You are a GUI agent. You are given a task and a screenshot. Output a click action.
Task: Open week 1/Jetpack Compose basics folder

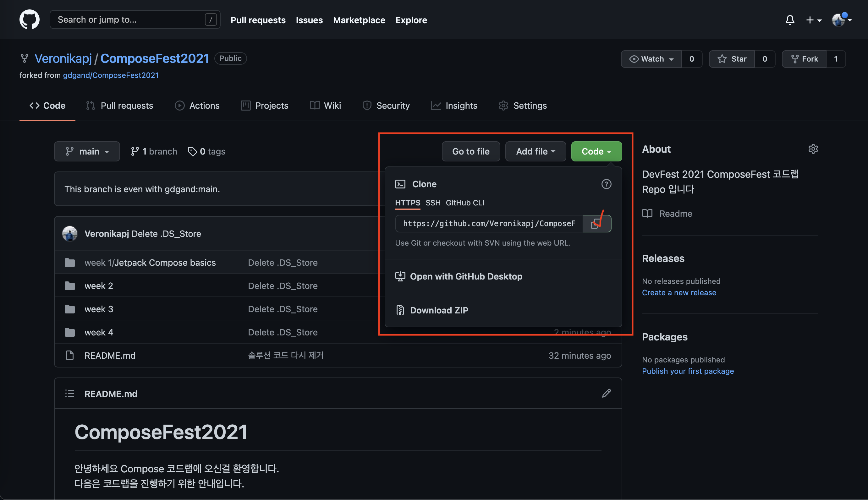[150, 263]
